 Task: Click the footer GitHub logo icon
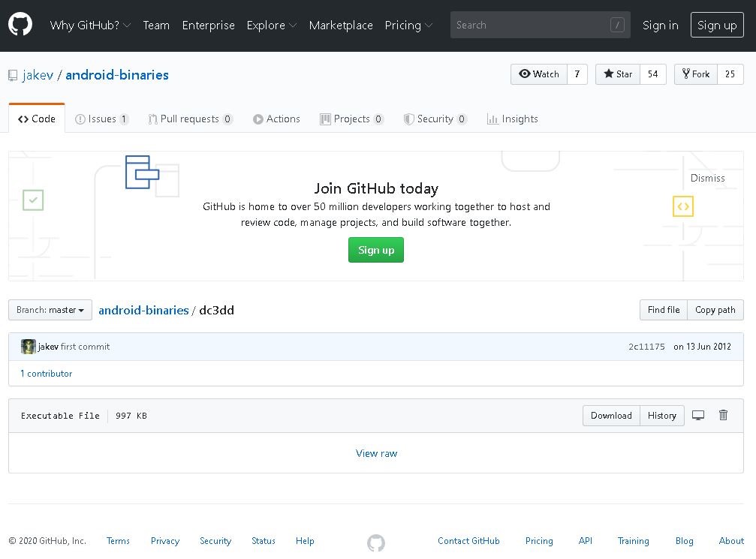tap(376, 542)
